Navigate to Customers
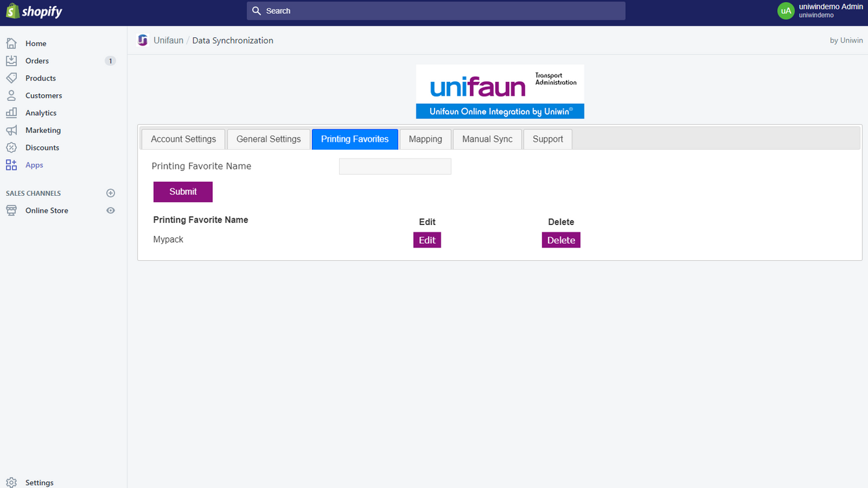 coord(43,96)
